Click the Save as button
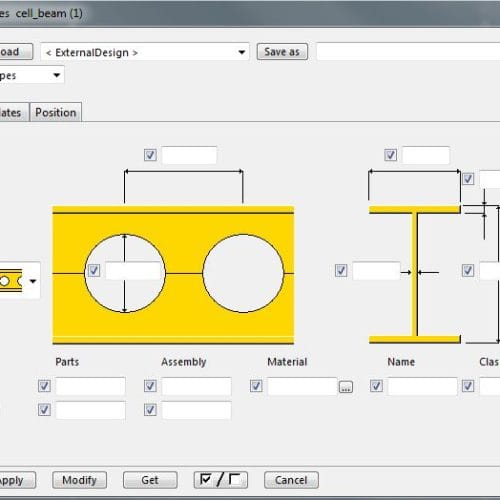Image resolution: width=500 pixels, height=500 pixels. click(x=282, y=52)
